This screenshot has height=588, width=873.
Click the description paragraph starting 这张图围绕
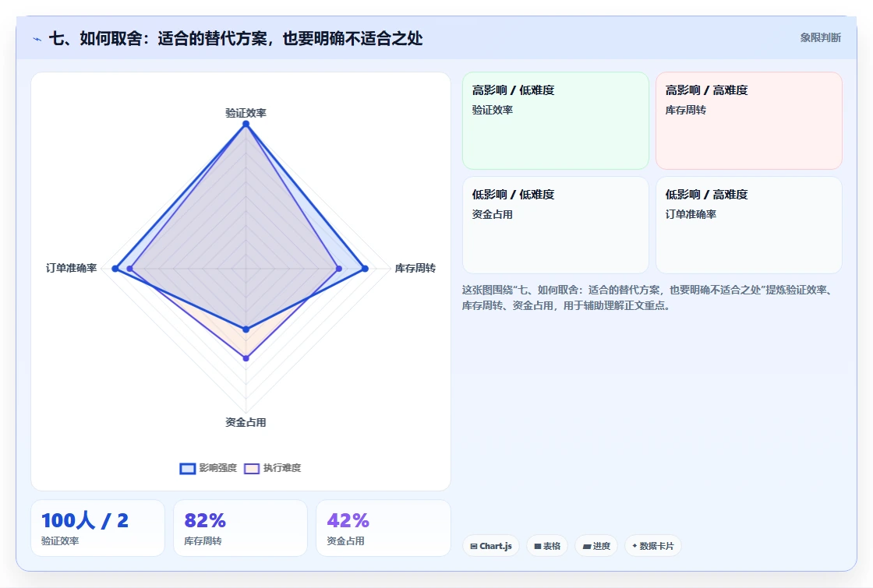648,298
